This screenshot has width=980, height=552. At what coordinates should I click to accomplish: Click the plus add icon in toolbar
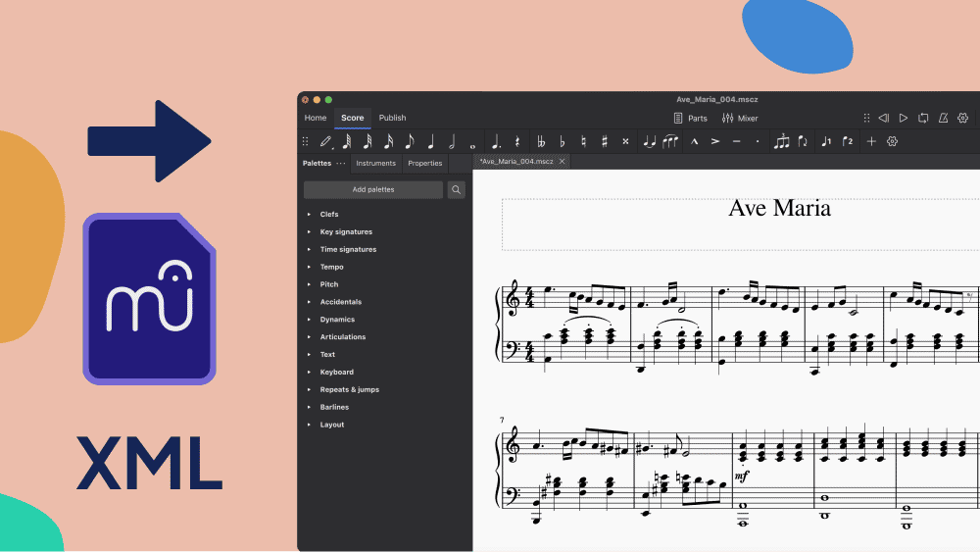click(x=871, y=142)
